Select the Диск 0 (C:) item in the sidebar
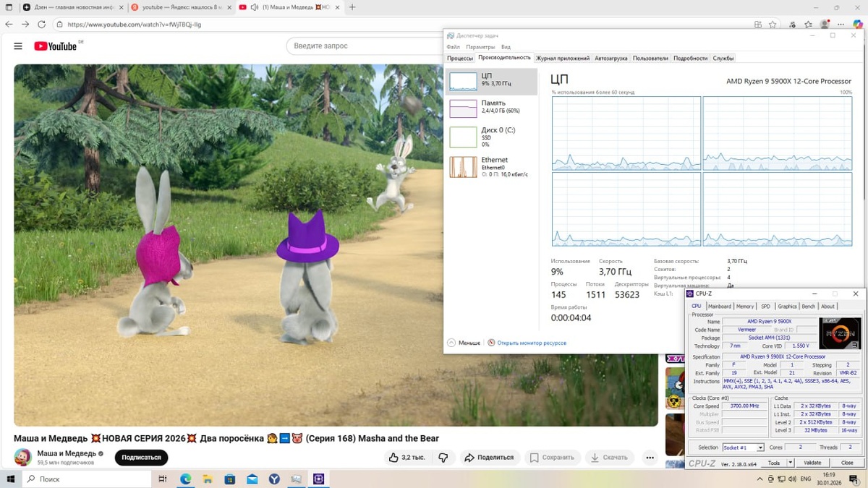Screen dimensions: 868x488 pyautogui.click(x=492, y=137)
